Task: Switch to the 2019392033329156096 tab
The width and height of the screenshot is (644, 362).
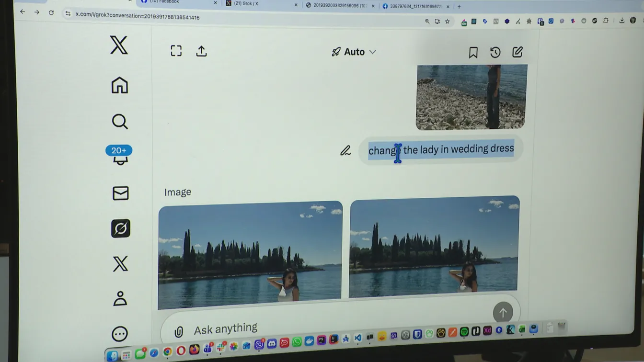Action: coord(339,6)
